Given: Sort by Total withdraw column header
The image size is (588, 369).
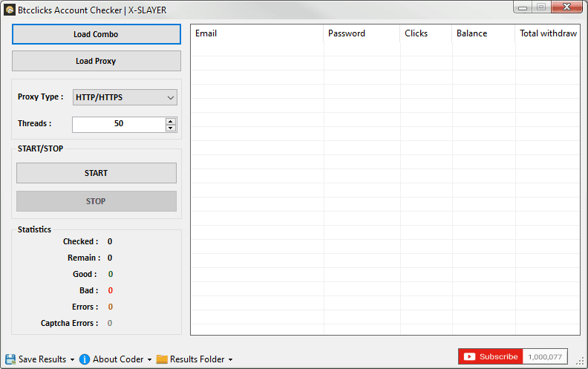Looking at the screenshot, I should [x=548, y=33].
